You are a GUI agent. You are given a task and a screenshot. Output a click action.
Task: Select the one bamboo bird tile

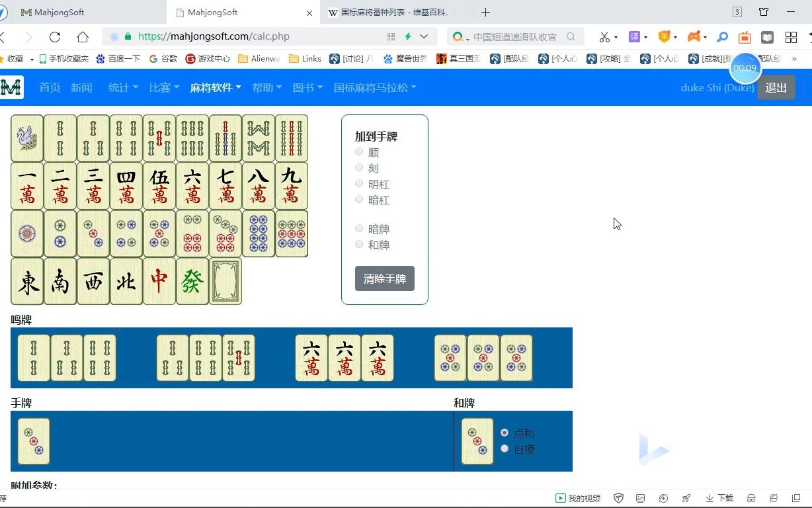[27, 138]
